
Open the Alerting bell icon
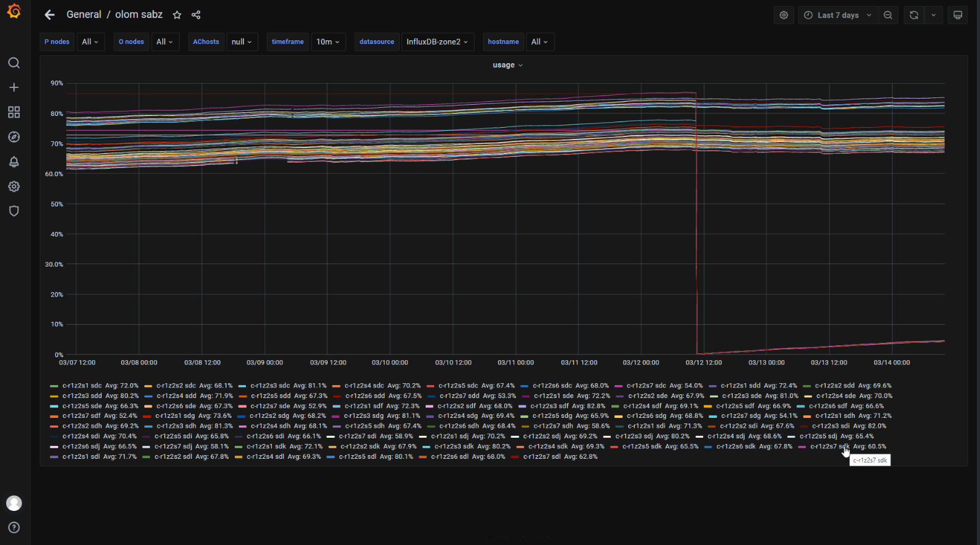(x=14, y=162)
